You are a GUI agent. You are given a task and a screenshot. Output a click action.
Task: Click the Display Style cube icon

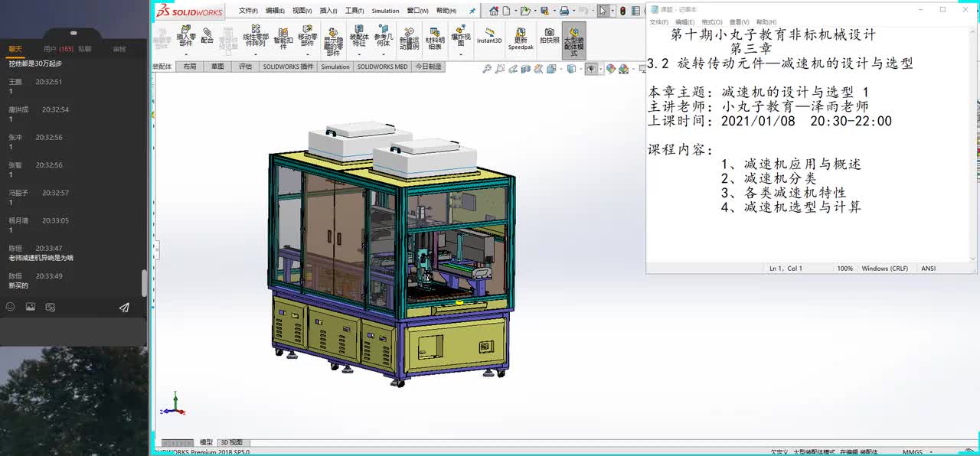coord(572,69)
